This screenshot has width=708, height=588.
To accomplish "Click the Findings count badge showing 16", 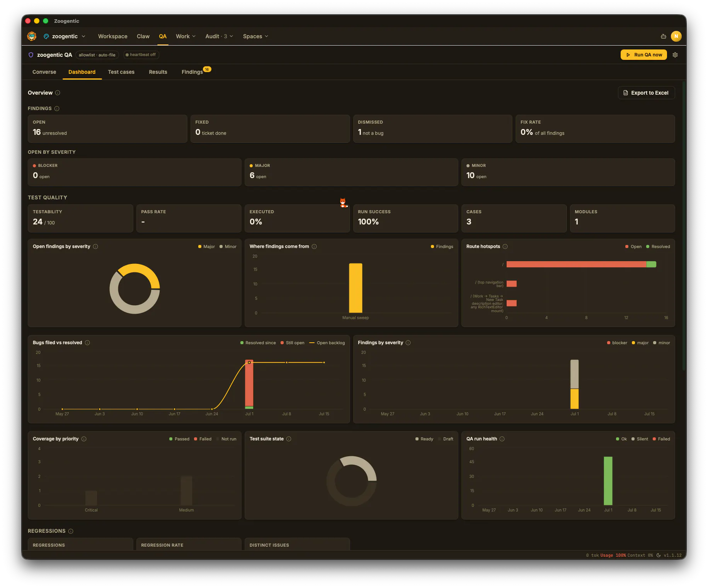I will pos(207,70).
